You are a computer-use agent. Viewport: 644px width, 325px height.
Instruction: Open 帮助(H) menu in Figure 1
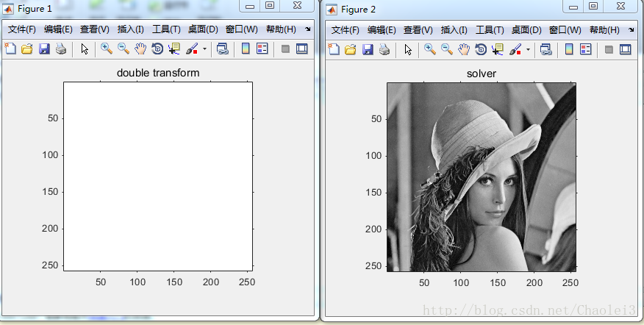pos(281,29)
